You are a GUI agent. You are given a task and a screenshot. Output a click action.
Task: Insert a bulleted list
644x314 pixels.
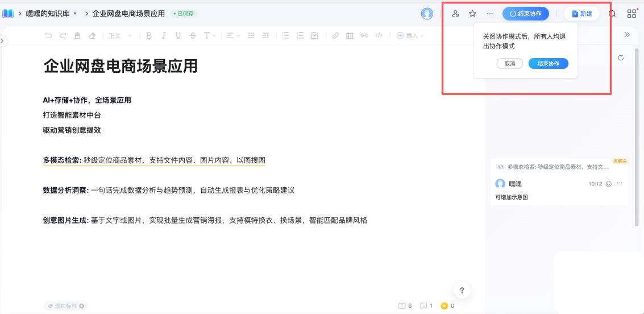(286, 36)
